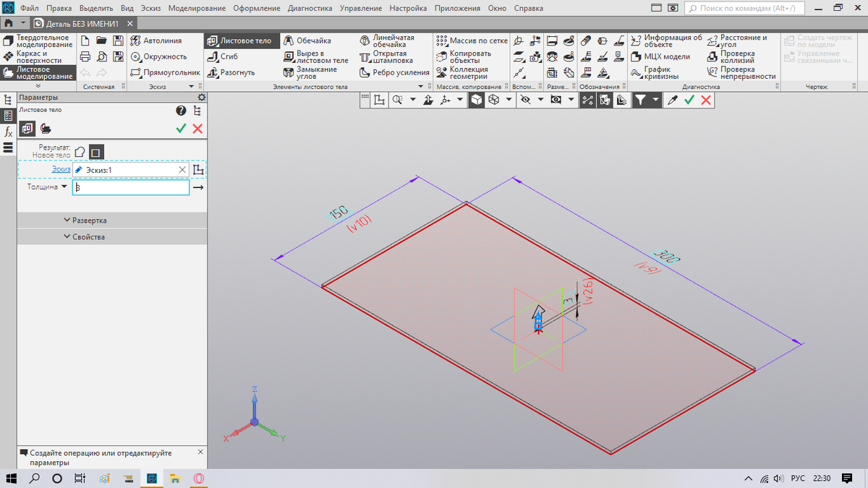This screenshot has height=488, width=868.
Task: Choose the Сгиб bend tool
Action: (223, 56)
